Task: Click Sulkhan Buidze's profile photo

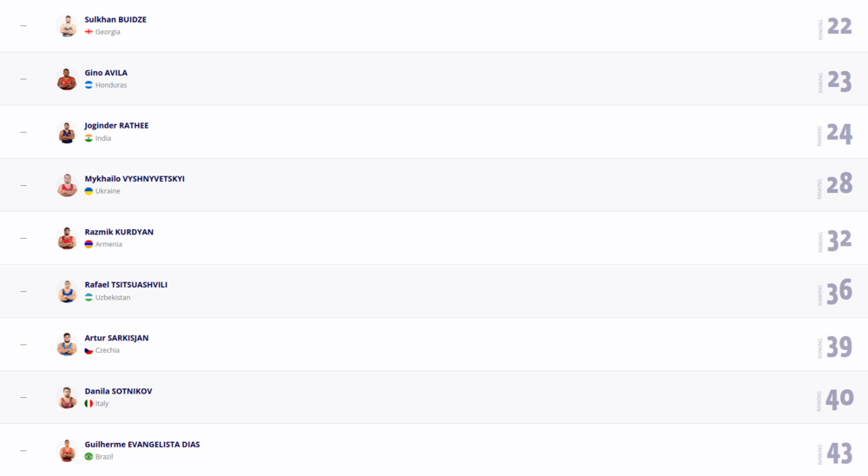Action: pos(67,25)
